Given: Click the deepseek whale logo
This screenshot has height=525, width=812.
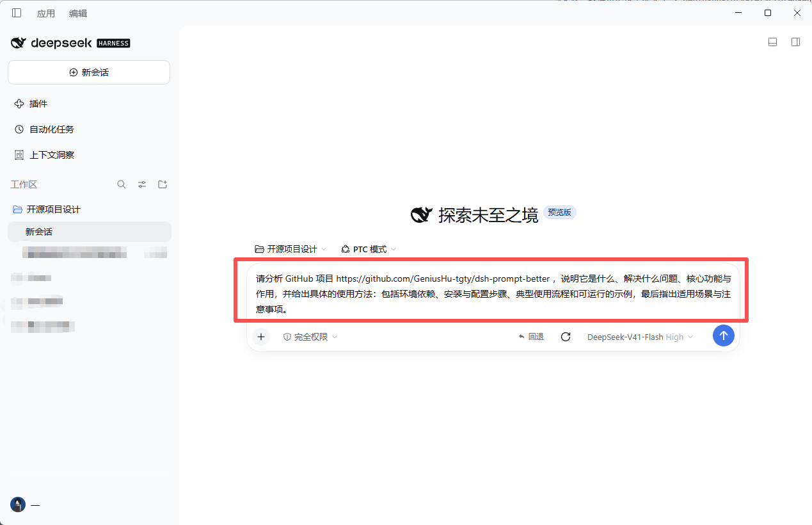Looking at the screenshot, I should click(19, 43).
